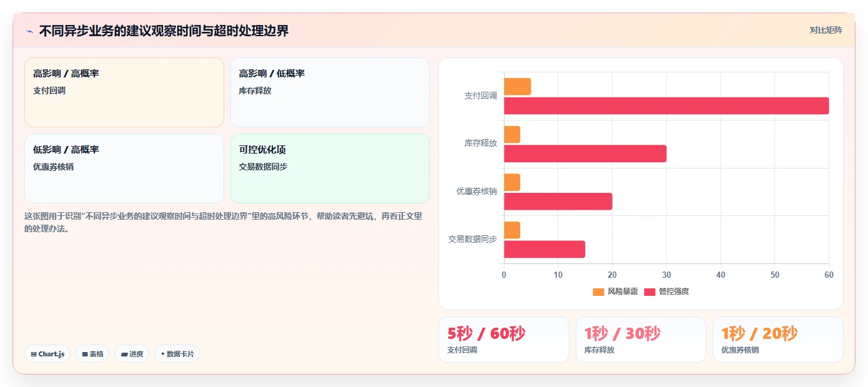Viewport: 868px width, 387px height.
Task: Click the orange 支付回调 bar
Action: 517,87
